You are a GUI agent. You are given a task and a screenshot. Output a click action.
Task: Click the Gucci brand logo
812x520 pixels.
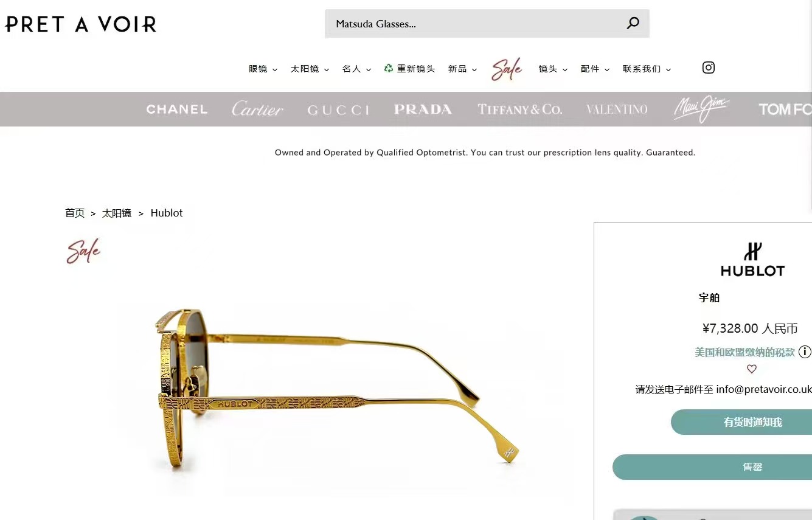pos(339,110)
